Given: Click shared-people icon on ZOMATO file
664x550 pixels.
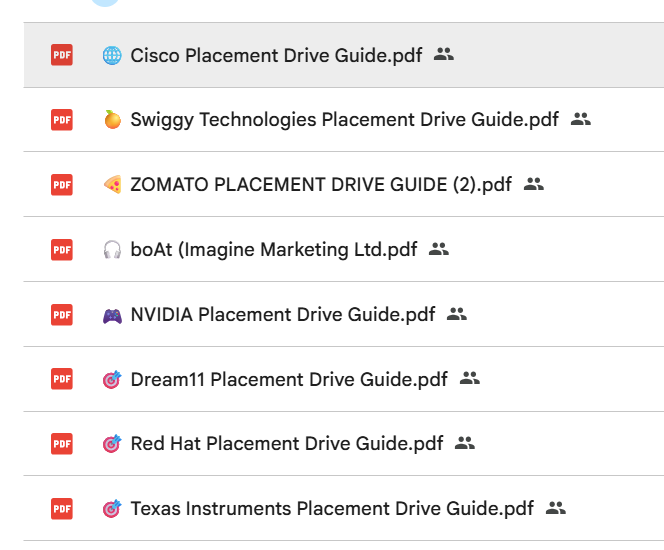Looking at the screenshot, I should [x=534, y=185].
